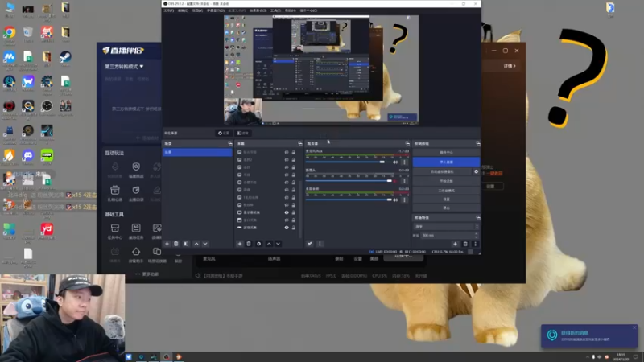The width and height of the screenshot is (644, 362).
Task: Select the highlighted 场景 item in Scenes list
Action: coord(197,152)
